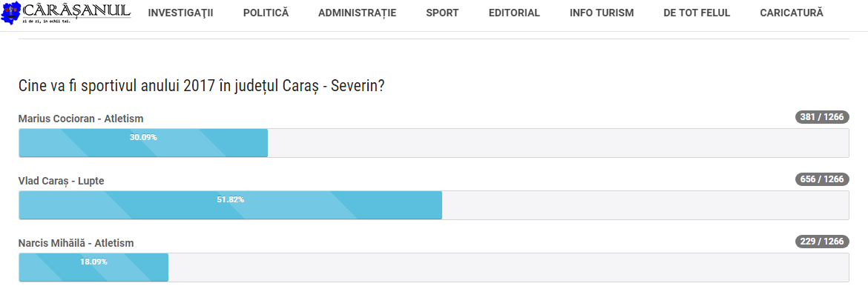This screenshot has width=868, height=286.
Task: Select Marius Cocioran - Atletism option label
Action: (x=81, y=119)
